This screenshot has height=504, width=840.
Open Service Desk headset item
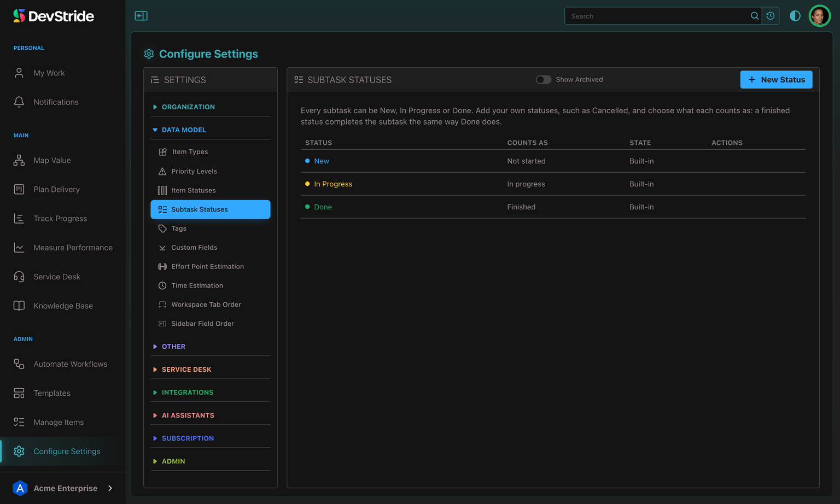(x=63, y=277)
